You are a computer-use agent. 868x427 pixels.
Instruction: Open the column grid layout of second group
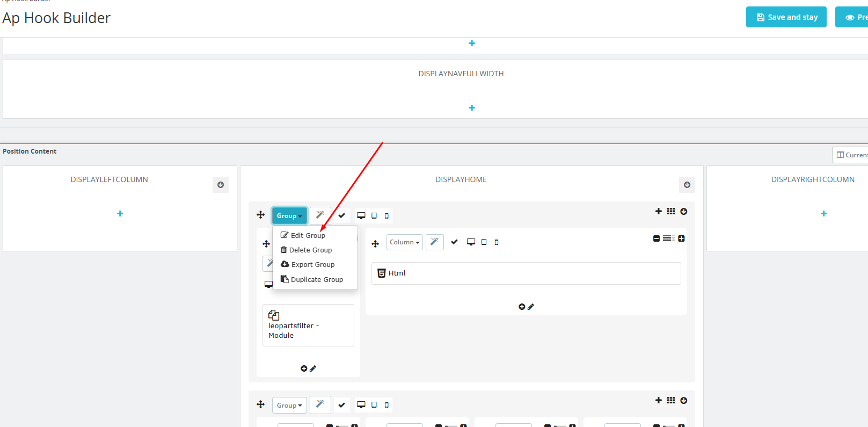point(671,400)
